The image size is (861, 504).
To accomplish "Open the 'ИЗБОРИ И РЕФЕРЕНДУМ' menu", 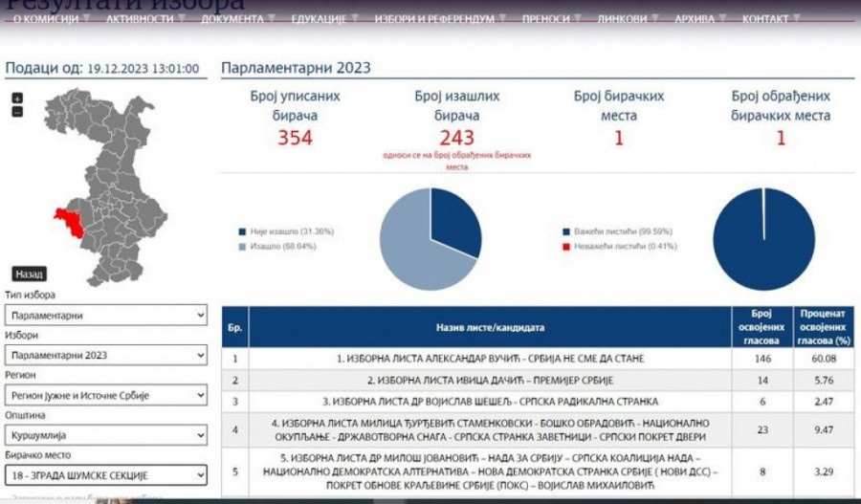I will [434, 19].
